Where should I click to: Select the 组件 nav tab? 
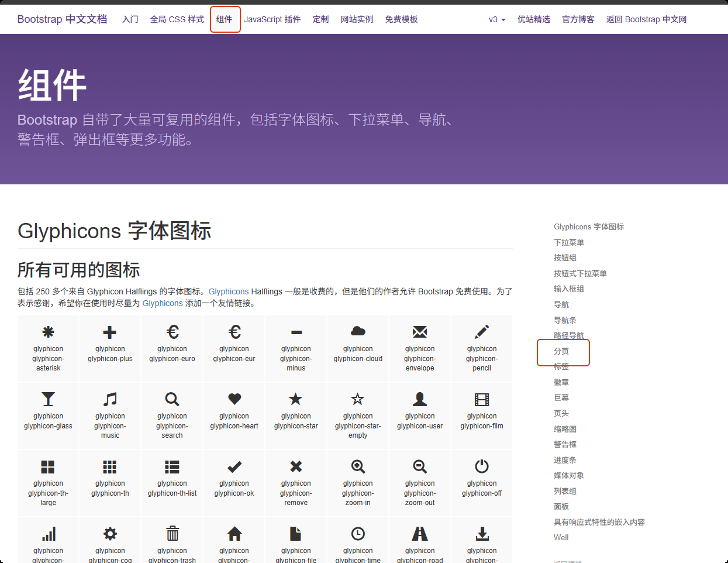click(x=225, y=19)
